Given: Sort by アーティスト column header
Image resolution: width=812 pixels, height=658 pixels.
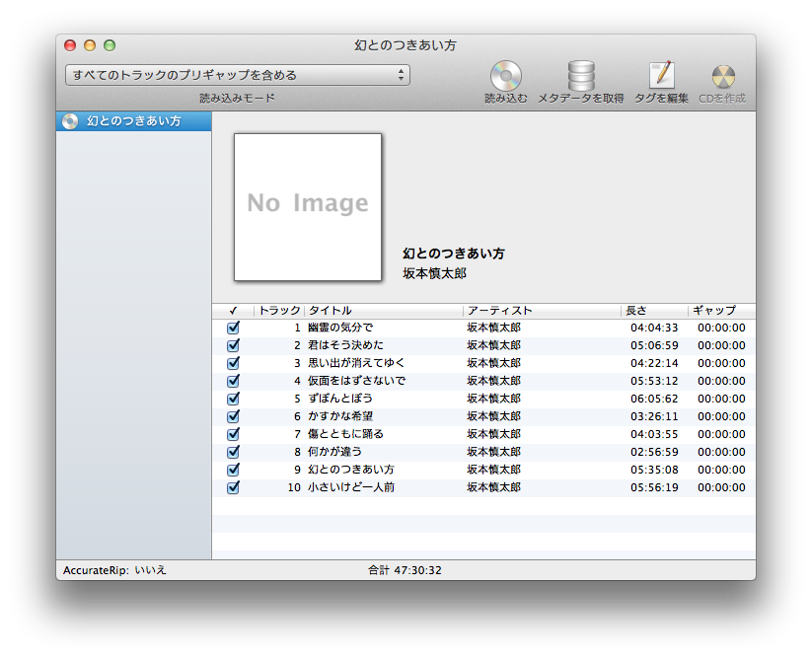Looking at the screenshot, I should click(x=542, y=311).
